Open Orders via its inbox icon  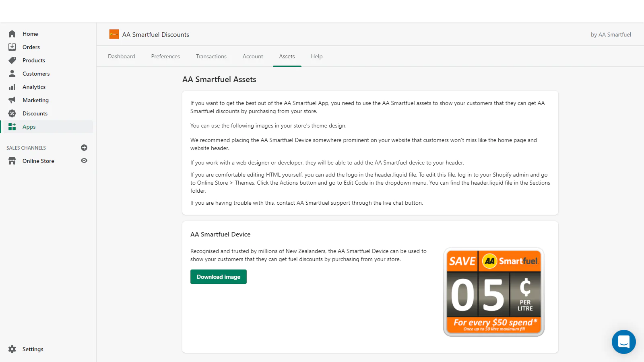(x=12, y=47)
